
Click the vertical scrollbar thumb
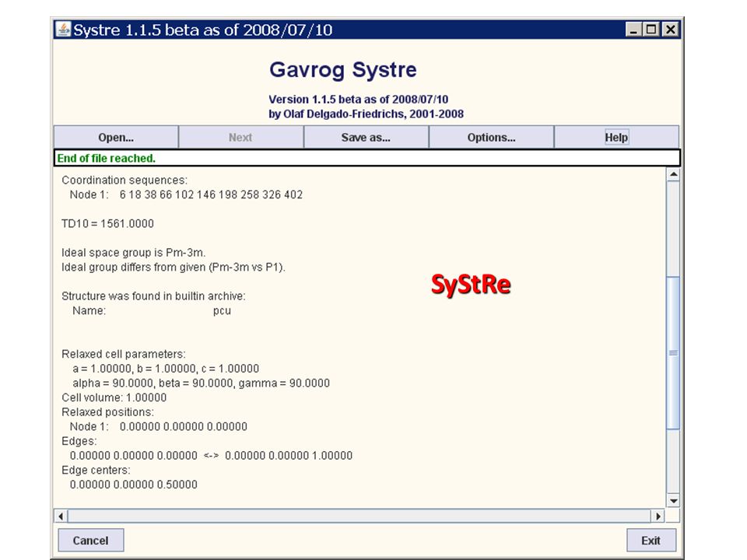pyautogui.click(x=673, y=352)
